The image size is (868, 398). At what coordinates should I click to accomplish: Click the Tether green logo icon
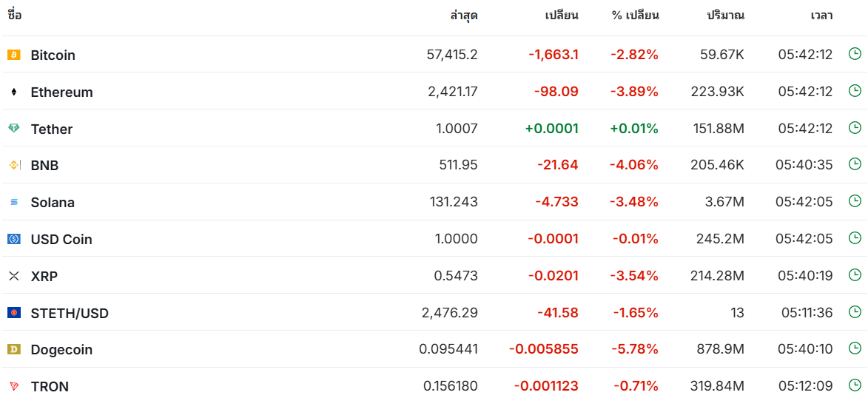click(x=14, y=129)
